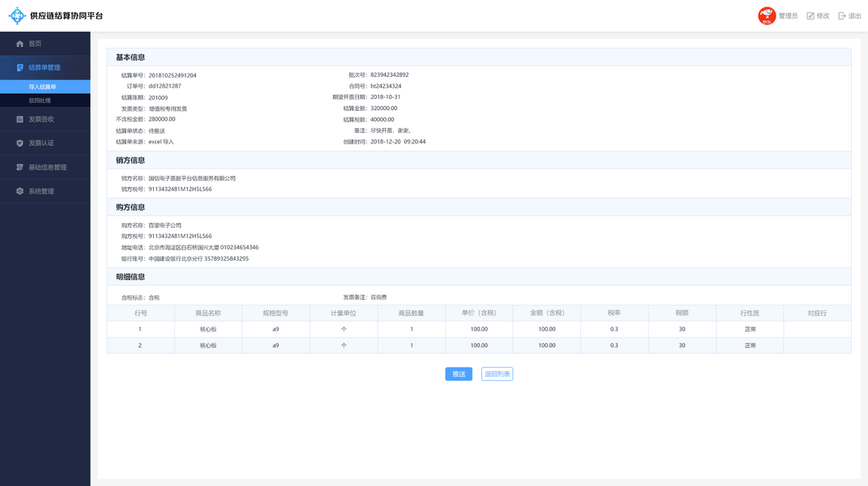
Task: Click the 商品名称 column header
Action: [x=208, y=313]
